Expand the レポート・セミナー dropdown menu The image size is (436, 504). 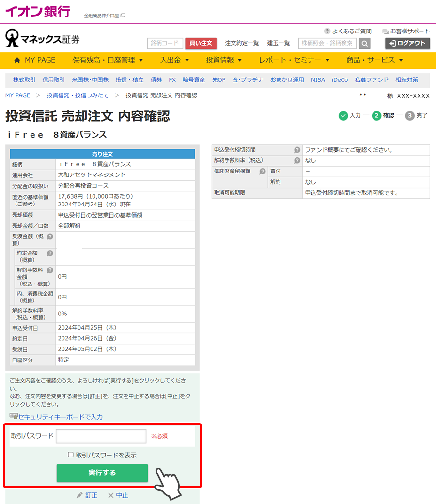point(294,60)
